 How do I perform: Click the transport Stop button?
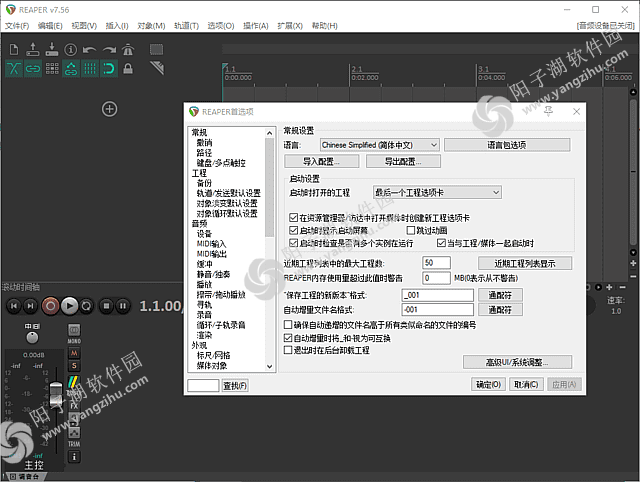coord(106,306)
